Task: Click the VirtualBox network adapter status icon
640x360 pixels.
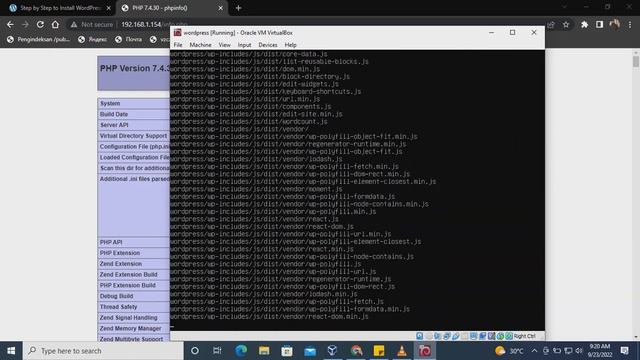Action: pos(447,336)
